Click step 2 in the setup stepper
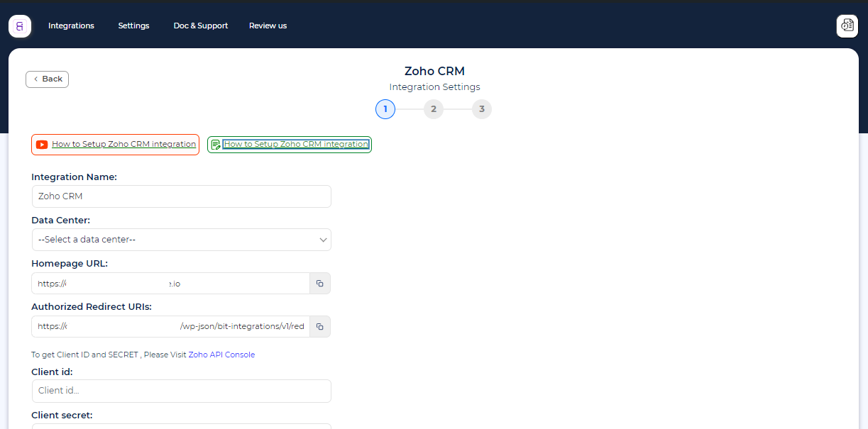 click(x=434, y=109)
